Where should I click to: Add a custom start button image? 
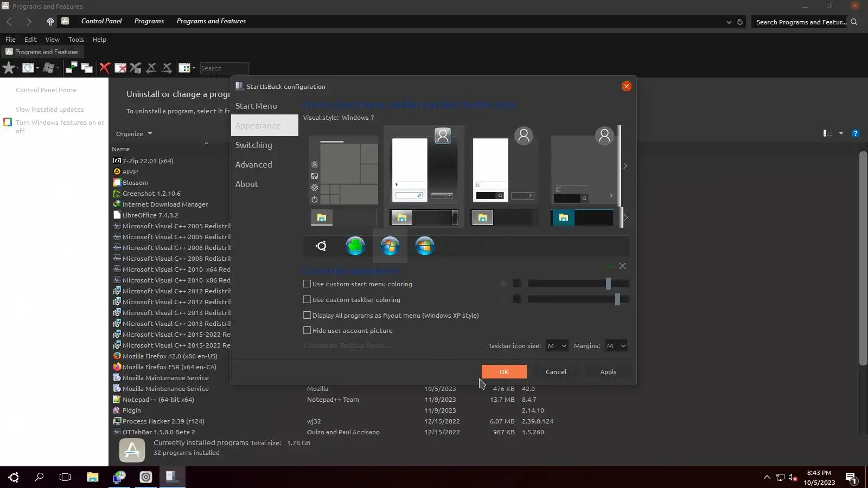[x=608, y=266]
